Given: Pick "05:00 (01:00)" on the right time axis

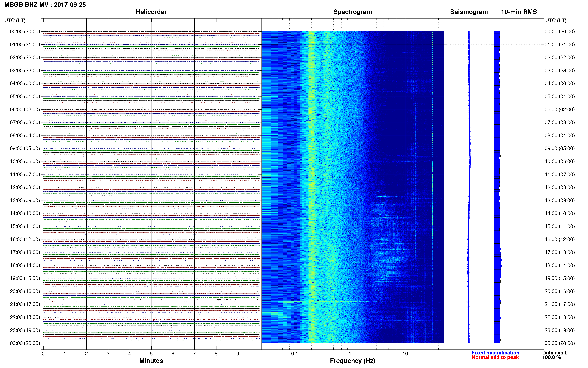Looking at the screenshot, I should pyautogui.click(x=560, y=96).
